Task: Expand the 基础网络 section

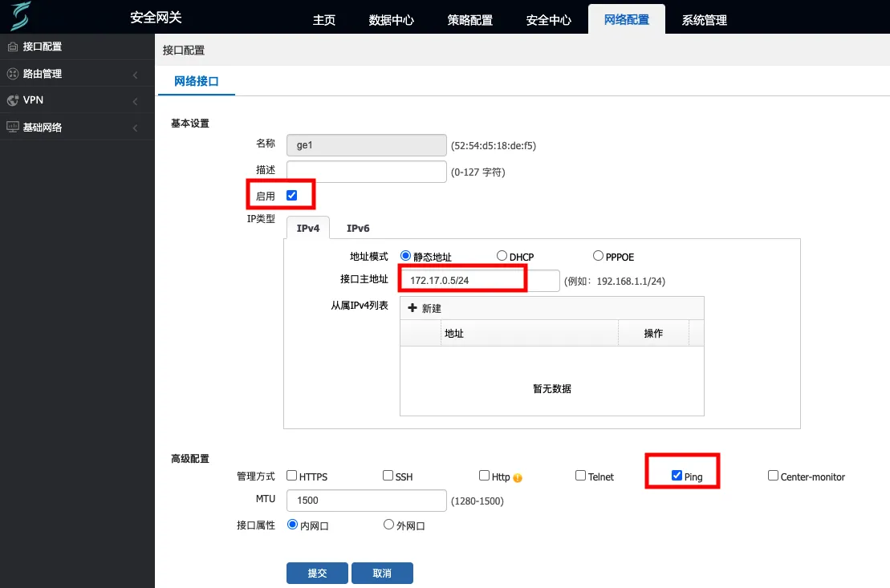Action: pyautogui.click(x=78, y=127)
